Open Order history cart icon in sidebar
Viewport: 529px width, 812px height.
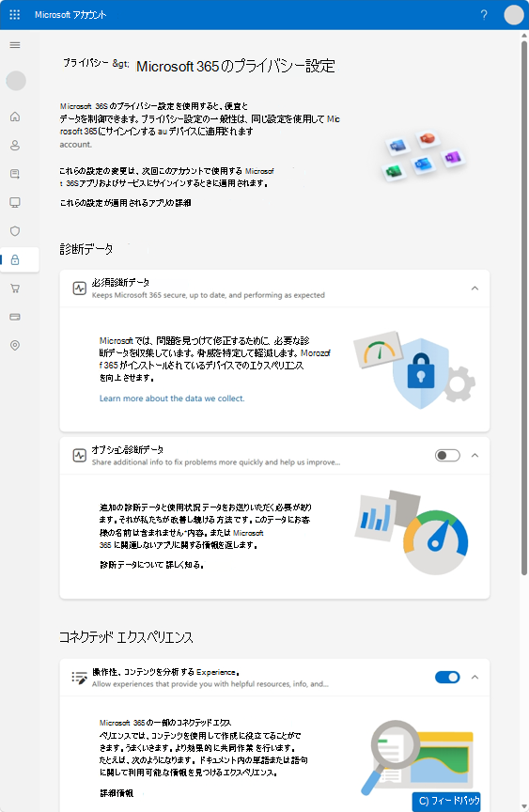coord(15,289)
